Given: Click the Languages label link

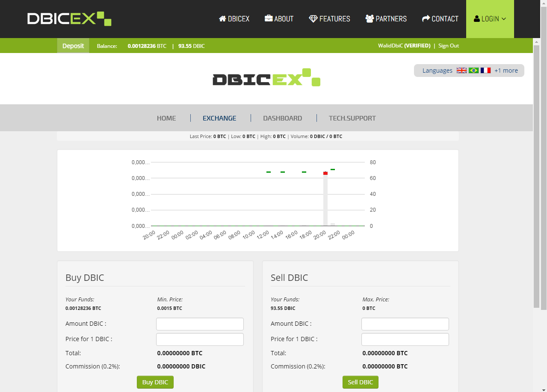Looking at the screenshot, I should 438,71.
